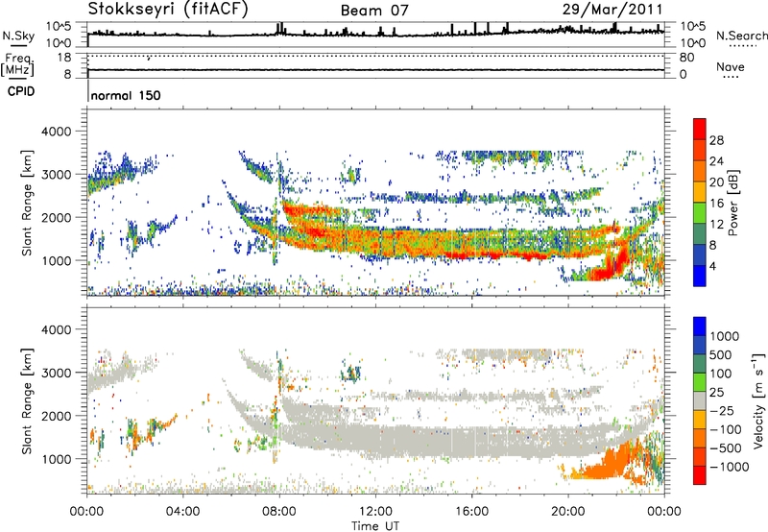The image size is (768, 532).
Task: Click the 24 dB color bar label
Action: (716, 161)
